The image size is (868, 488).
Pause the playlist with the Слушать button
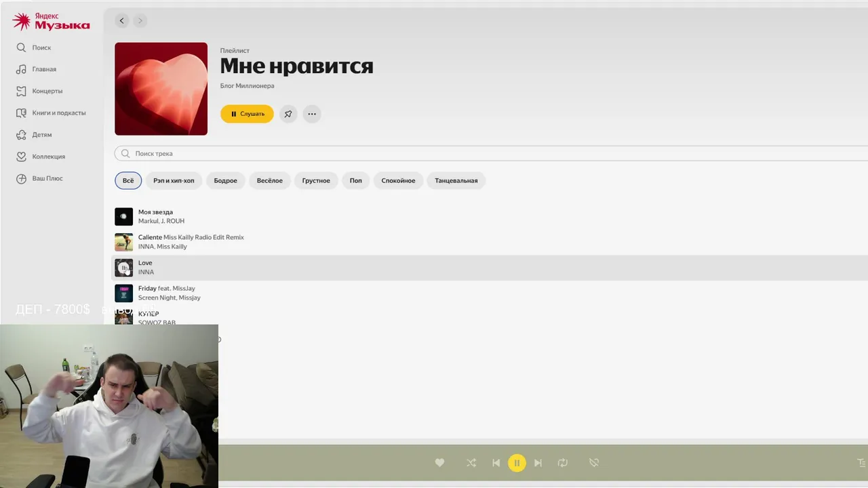click(247, 114)
